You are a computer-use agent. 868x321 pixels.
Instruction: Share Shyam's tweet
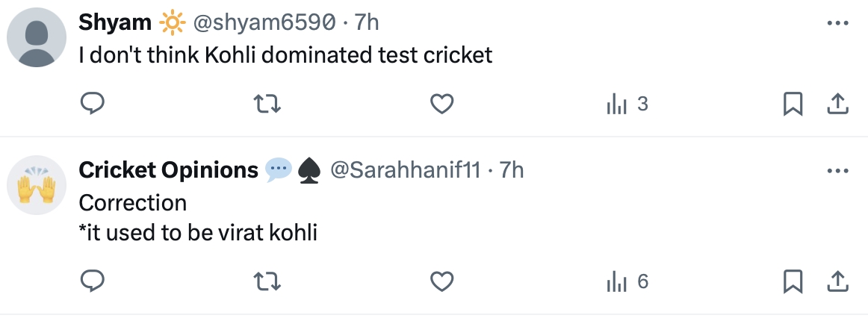pyautogui.click(x=838, y=105)
